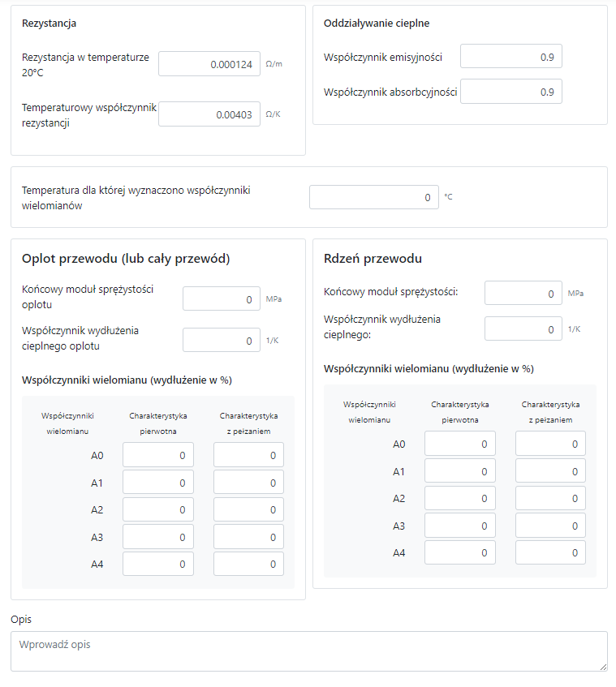616x687 pixels.
Task: Edit the temperature coefficient of resistance field
Action: tap(209, 114)
